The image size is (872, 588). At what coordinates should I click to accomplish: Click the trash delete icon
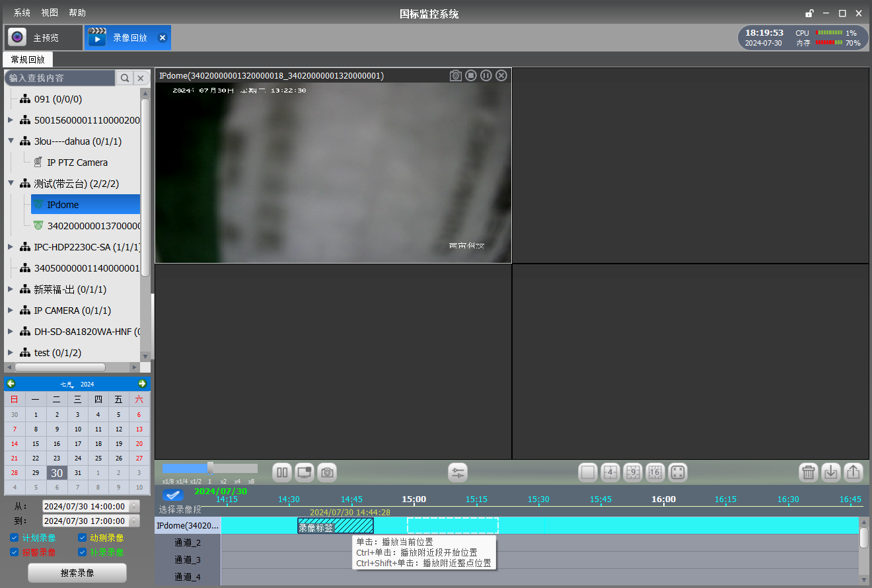pos(809,472)
